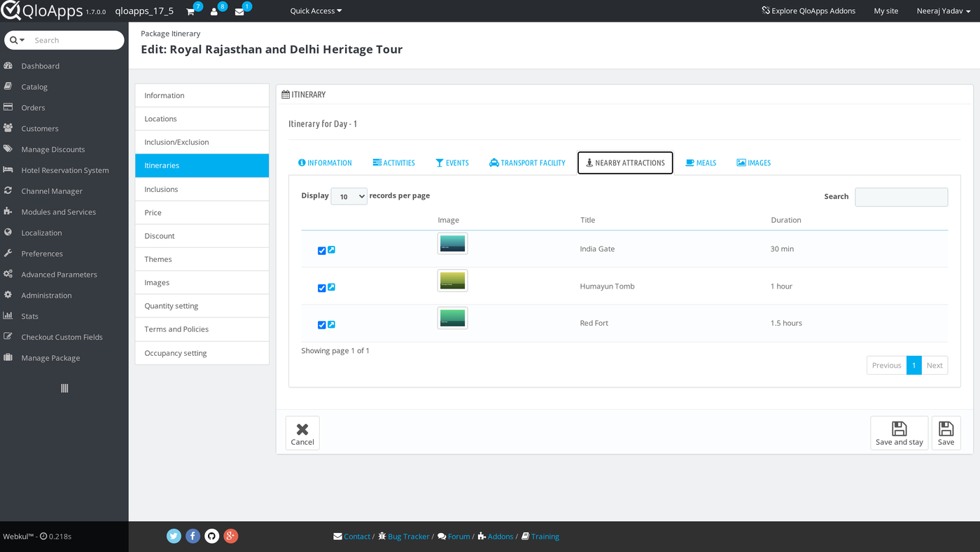Open the Google Plus social icon

(x=231, y=536)
